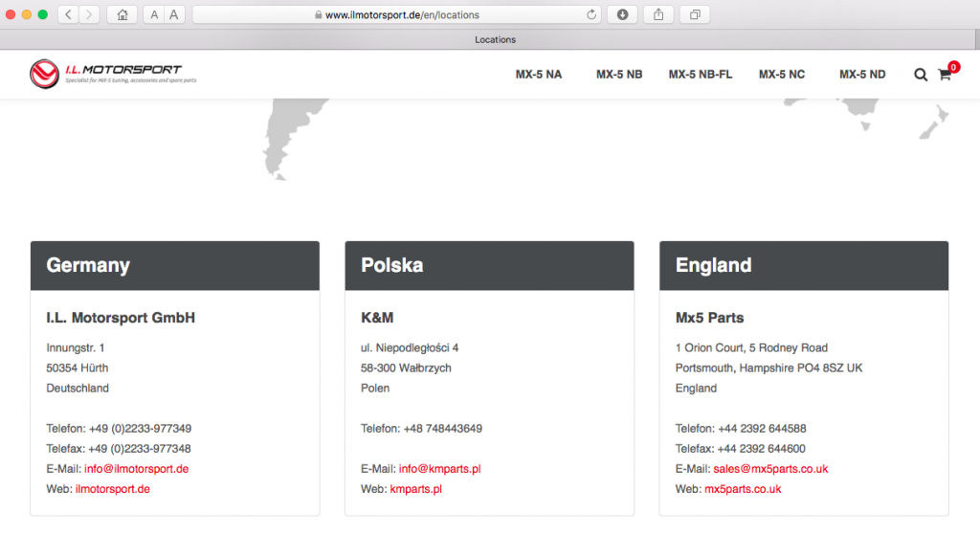
Task: Open the mx5parts.co.uk web link
Action: 743,489
